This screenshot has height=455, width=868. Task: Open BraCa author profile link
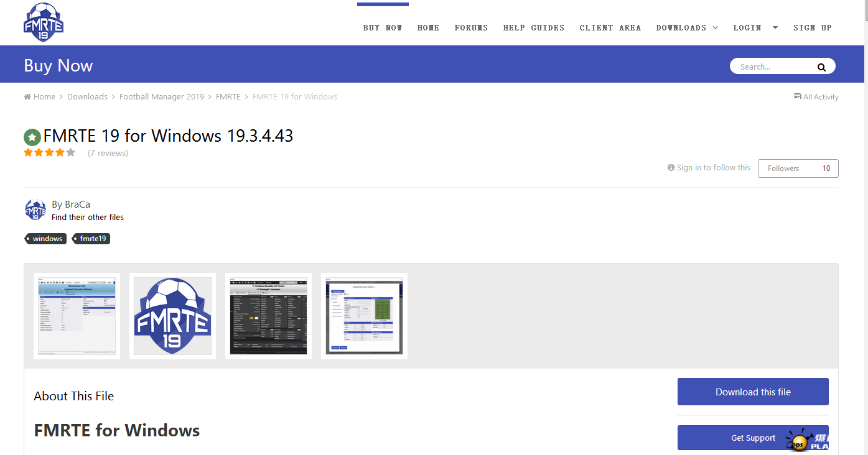tap(77, 204)
